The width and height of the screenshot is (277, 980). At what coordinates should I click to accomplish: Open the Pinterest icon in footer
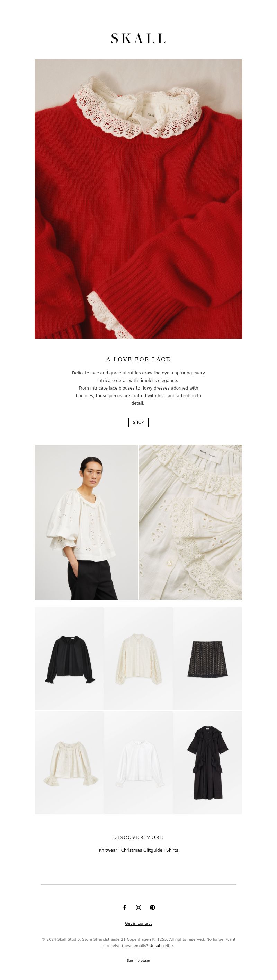tap(152, 907)
